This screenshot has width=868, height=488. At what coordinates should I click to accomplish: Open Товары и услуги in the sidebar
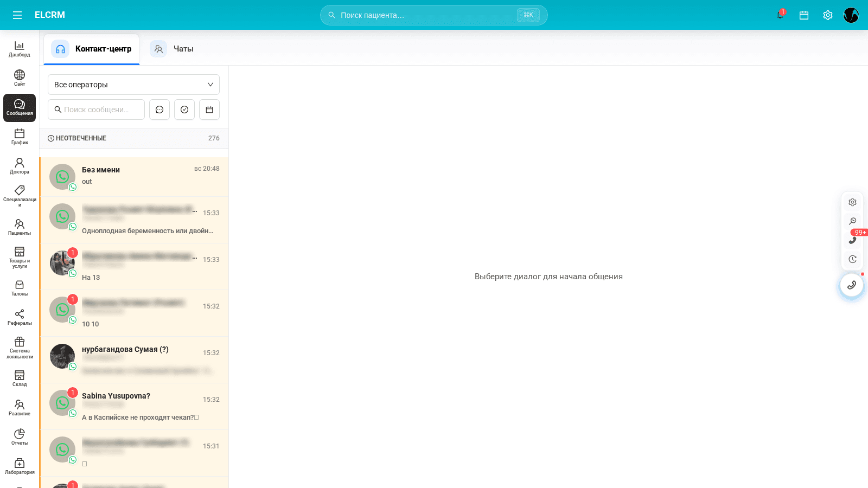[x=20, y=258]
